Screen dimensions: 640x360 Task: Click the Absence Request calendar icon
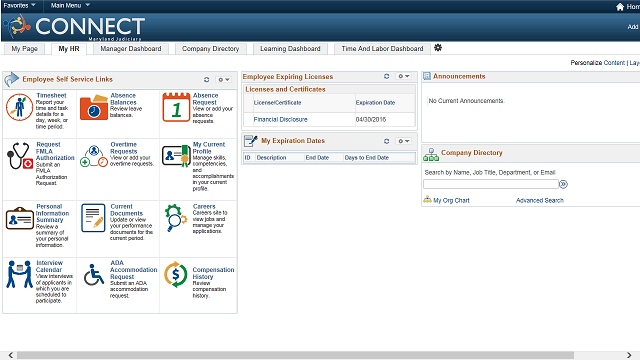176,107
